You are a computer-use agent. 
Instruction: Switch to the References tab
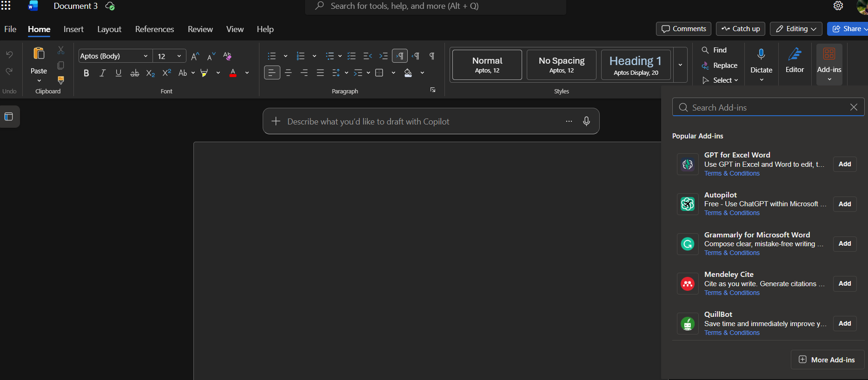click(154, 29)
